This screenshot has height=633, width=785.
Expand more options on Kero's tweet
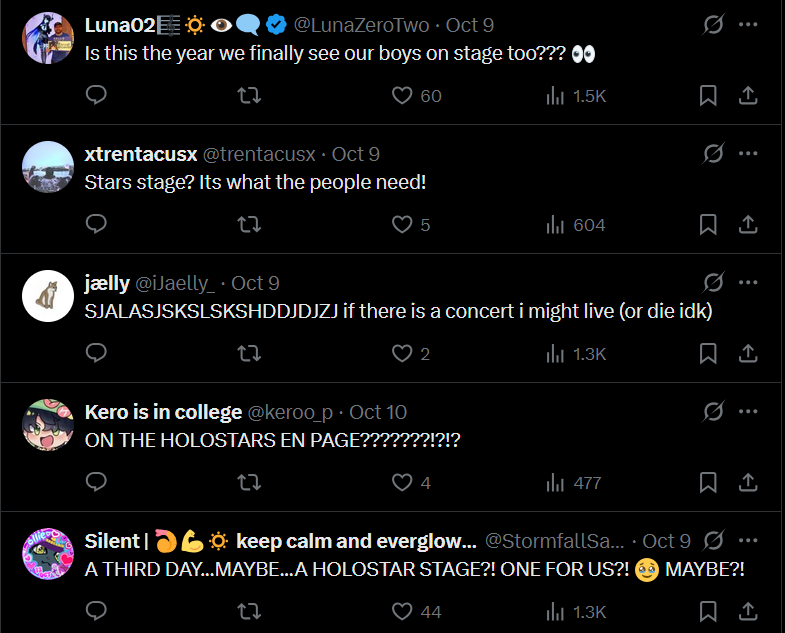point(748,412)
